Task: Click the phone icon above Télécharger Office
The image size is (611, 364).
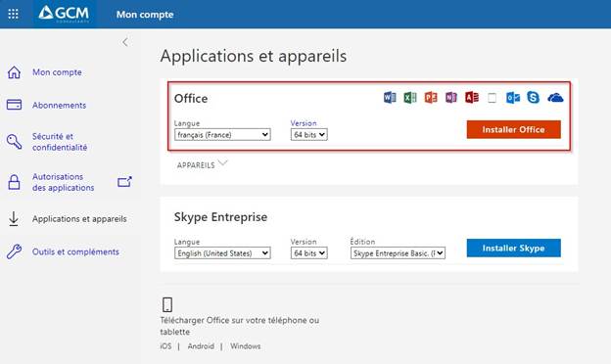Action: pyautogui.click(x=167, y=304)
